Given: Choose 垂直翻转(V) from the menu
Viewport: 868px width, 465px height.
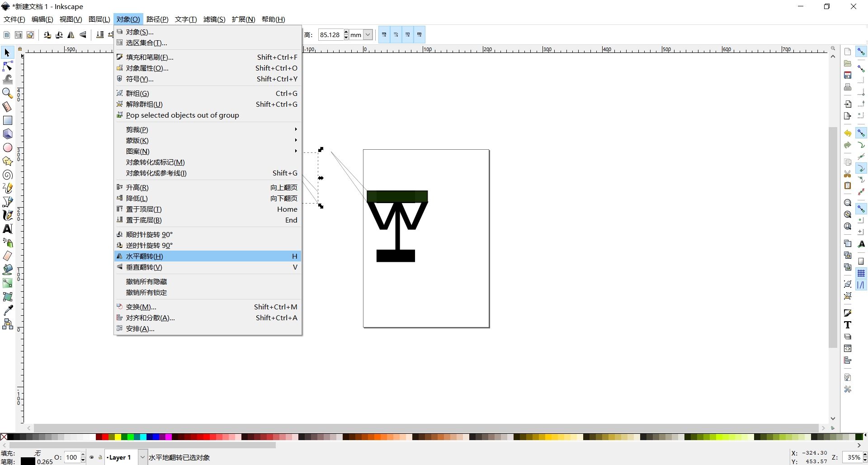Looking at the screenshot, I should pos(208,267).
